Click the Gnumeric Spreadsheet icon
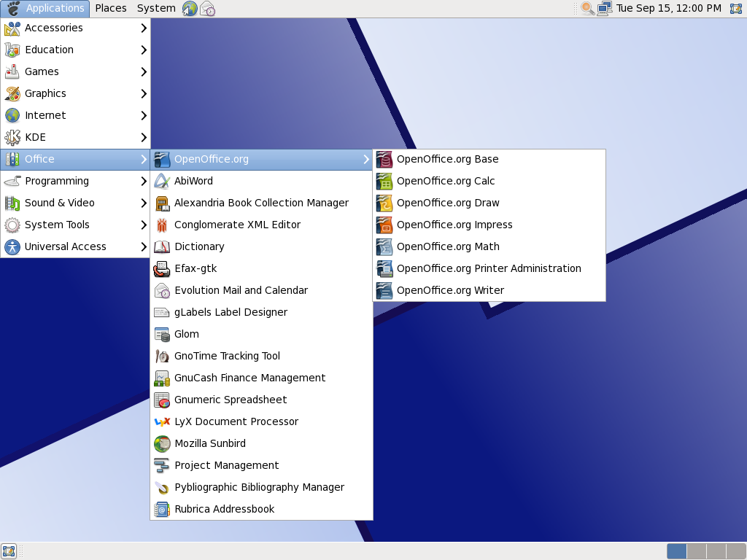 coord(162,400)
